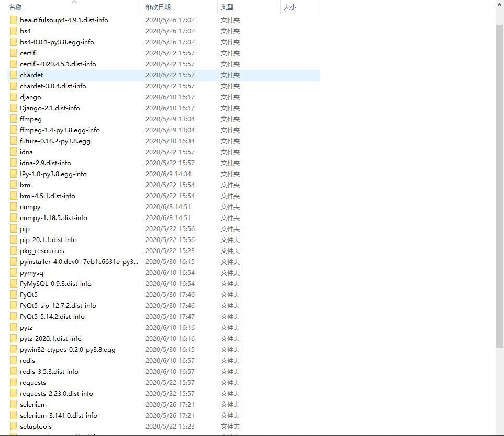This screenshot has height=436, width=504.
Task: Select the pywin32_ctypes-0.2.0-py3.8.egg name
Action: (68, 350)
